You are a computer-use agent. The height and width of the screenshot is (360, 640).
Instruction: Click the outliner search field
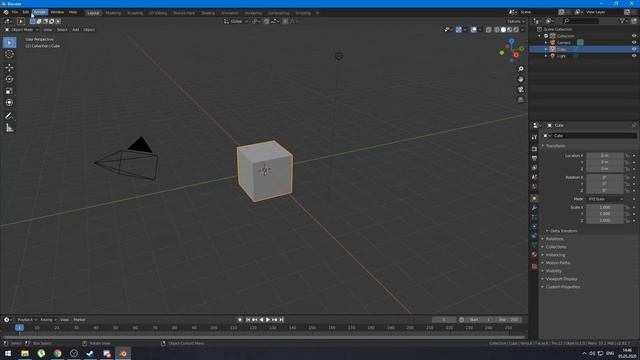pos(581,21)
